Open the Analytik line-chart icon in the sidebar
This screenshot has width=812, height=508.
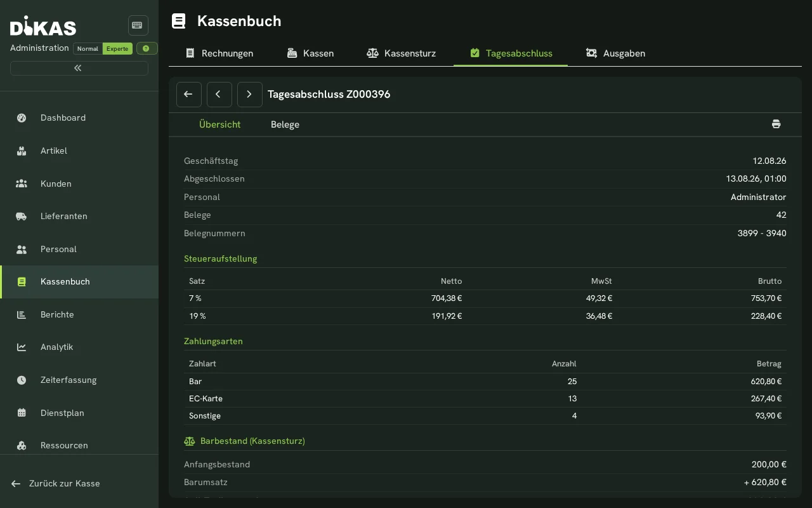tap(22, 347)
